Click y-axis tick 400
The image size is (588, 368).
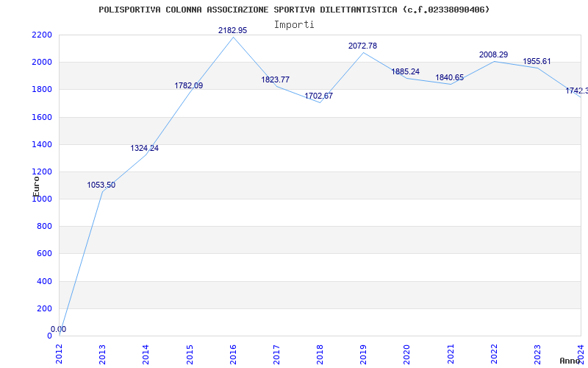pyautogui.click(x=44, y=281)
